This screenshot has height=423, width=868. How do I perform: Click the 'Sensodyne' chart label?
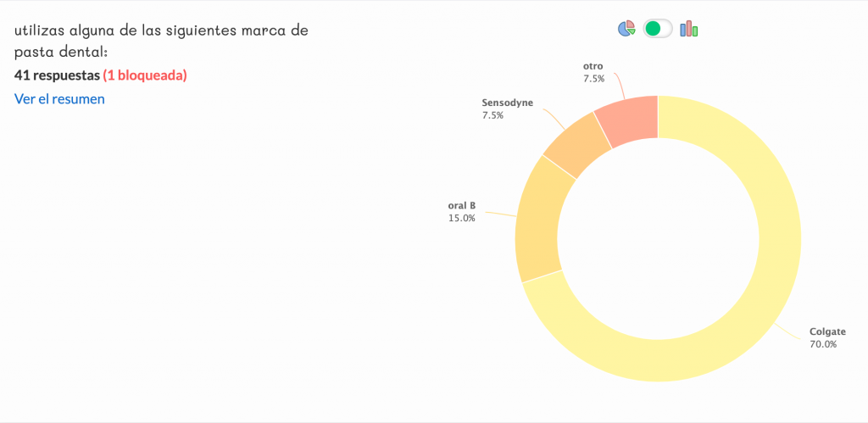coord(507,103)
